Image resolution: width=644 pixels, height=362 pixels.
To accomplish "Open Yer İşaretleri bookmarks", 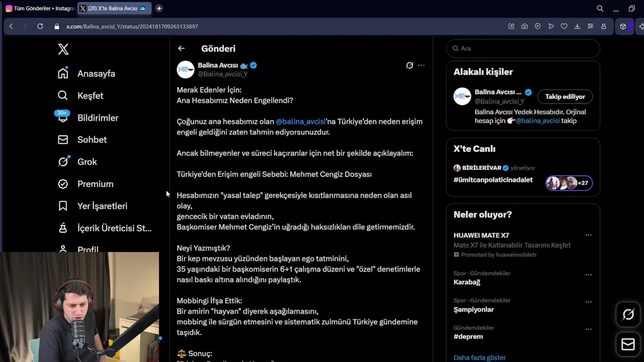I will coord(92,206).
